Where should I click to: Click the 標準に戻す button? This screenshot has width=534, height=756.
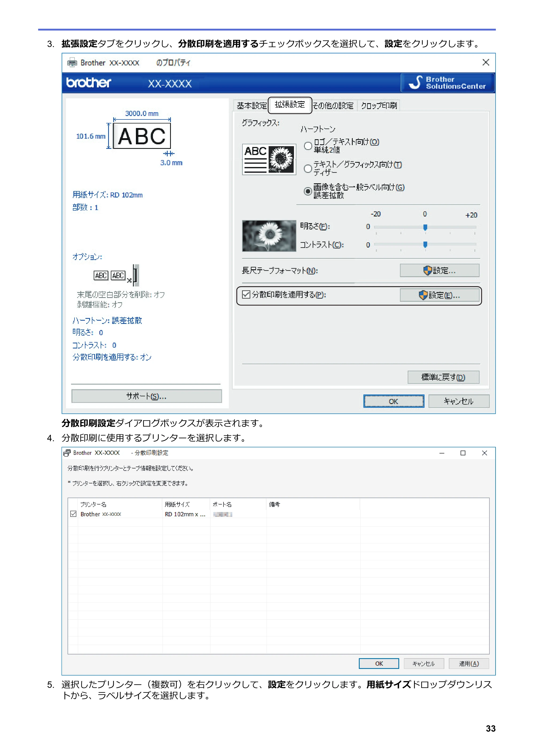click(443, 377)
